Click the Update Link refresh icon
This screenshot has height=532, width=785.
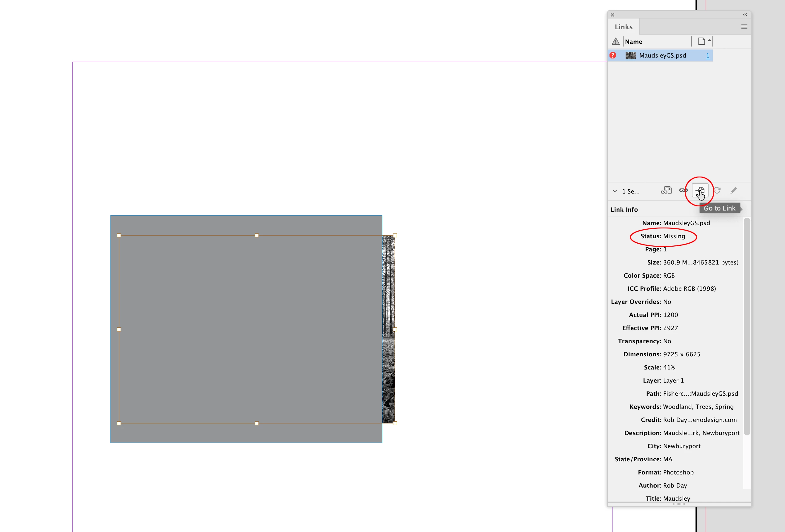coord(717,191)
